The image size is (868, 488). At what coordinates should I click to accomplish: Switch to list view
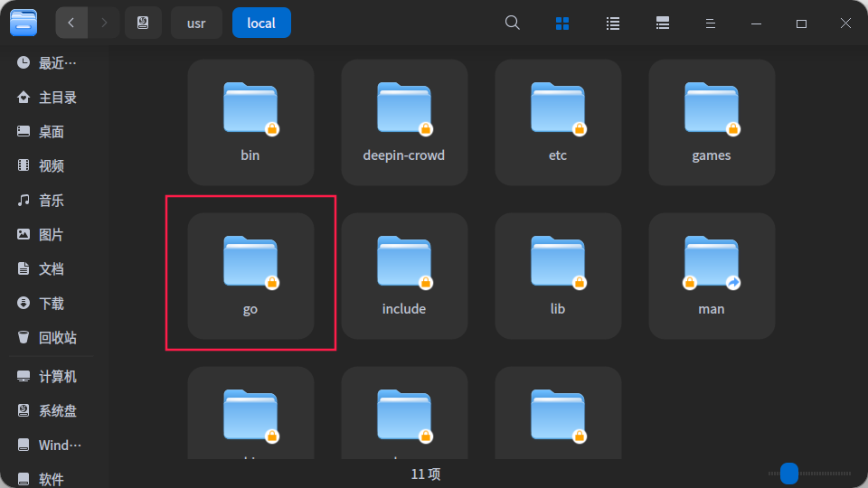pyautogui.click(x=612, y=23)
